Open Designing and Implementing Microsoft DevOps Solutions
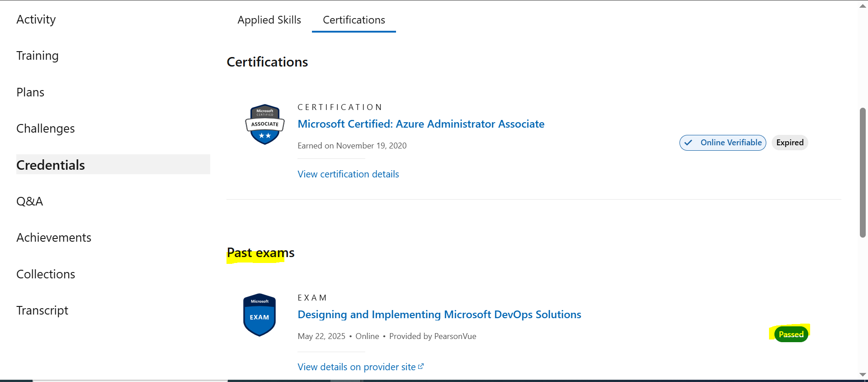Viewport: 868px width, 382px height. [439, 315]
